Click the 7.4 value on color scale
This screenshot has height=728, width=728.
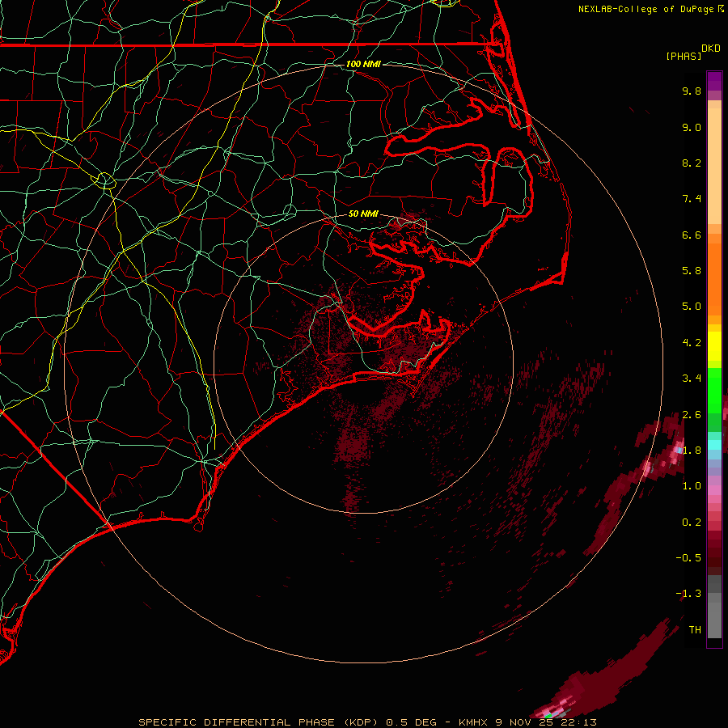(692, 199)
